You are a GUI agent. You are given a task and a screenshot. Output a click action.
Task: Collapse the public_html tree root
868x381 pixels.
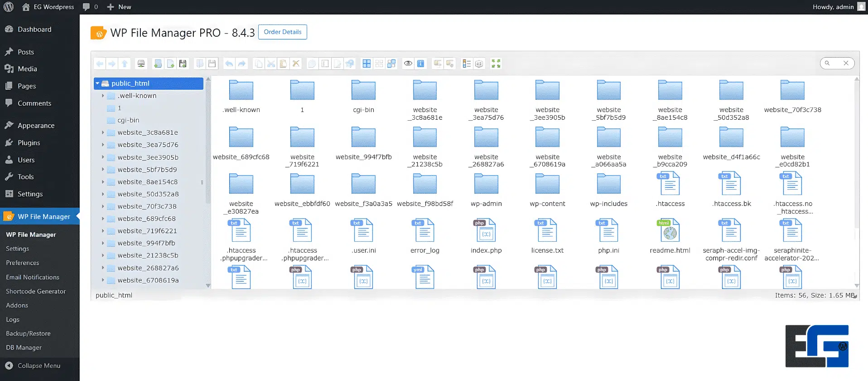pos(97,83)
